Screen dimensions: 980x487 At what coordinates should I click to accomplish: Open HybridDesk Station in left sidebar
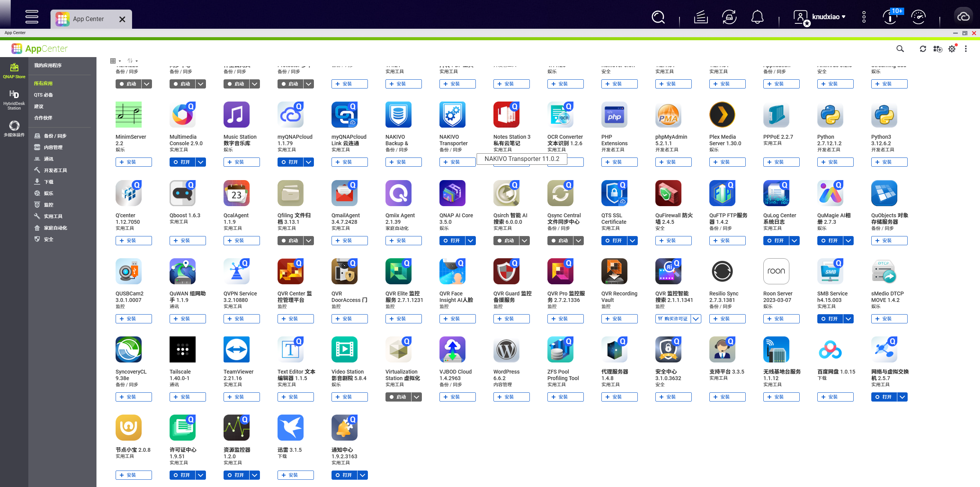(x=14, y=99)
